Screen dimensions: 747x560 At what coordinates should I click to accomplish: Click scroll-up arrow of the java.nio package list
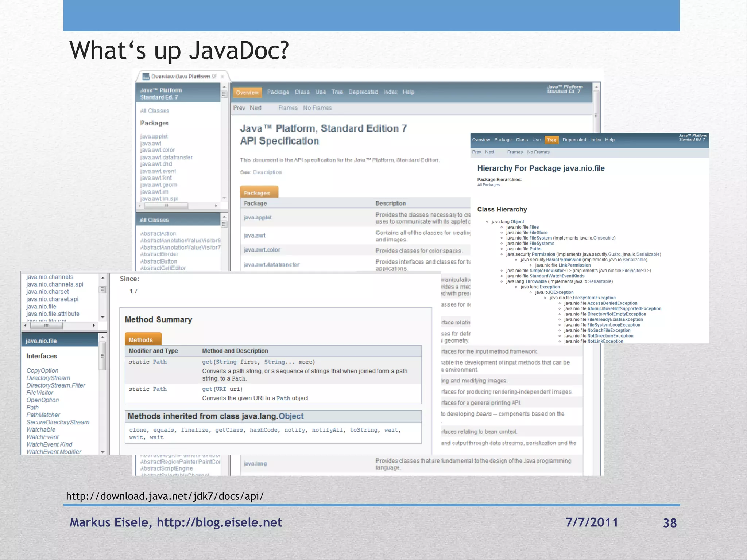(103, 278)
